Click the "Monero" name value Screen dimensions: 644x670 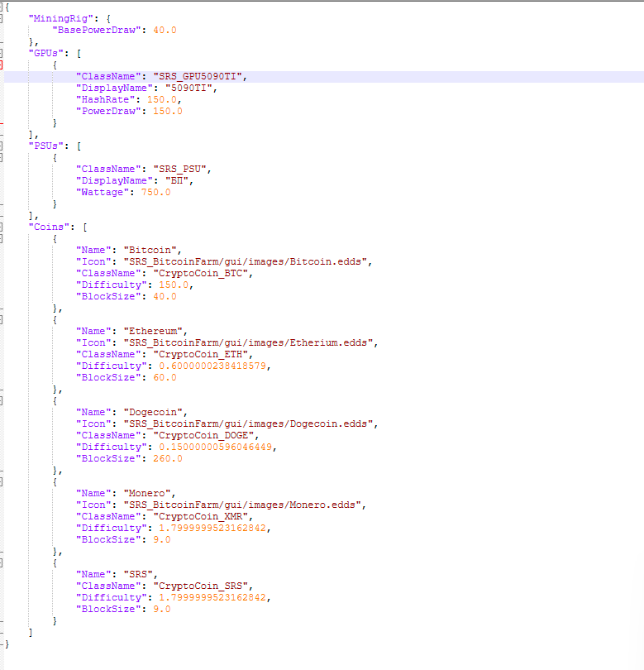coord(147,493)
